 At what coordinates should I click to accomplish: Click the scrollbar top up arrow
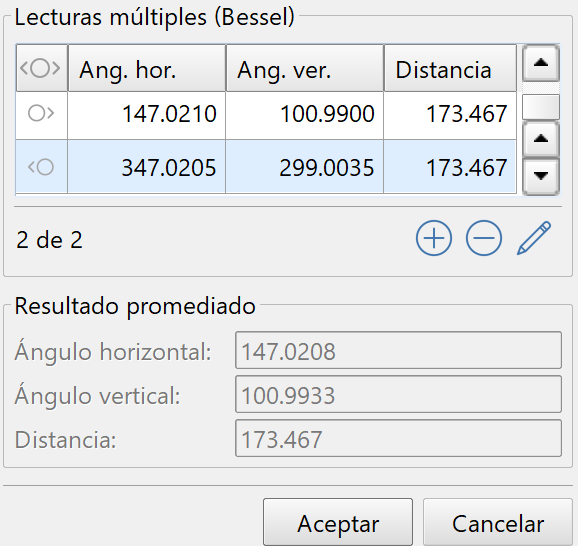coord(541,63)
